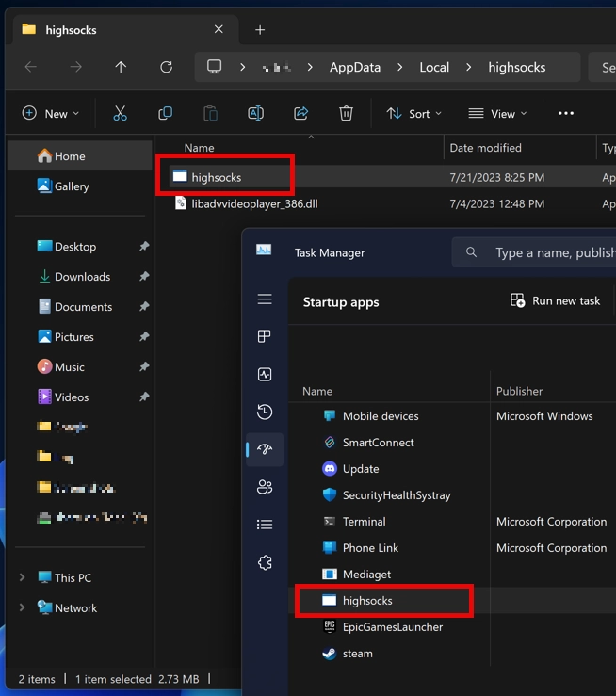Sort files by Date modified column header

pos(485,148)
